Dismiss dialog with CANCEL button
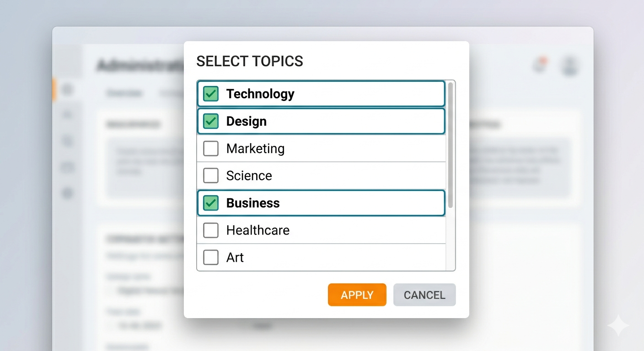This screenshot has width=644, height=351. click(424, 295)
